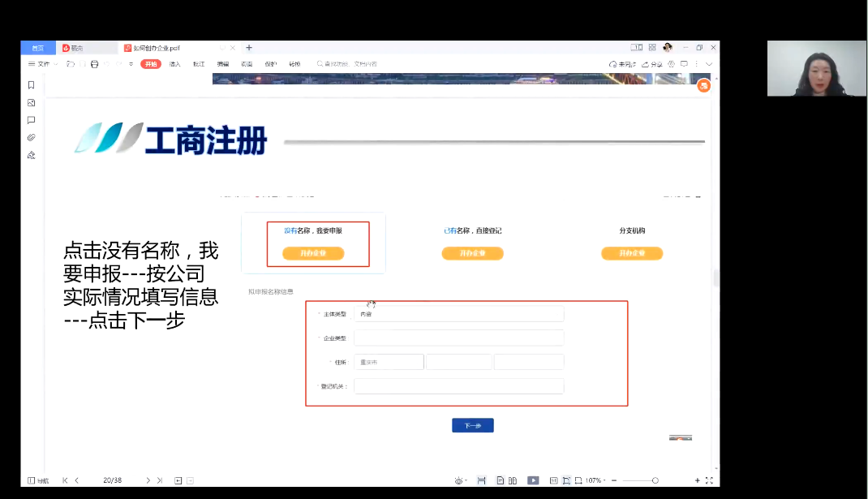
Task: Click the four-square grid icon in the title bar
Action: point(652,48)
